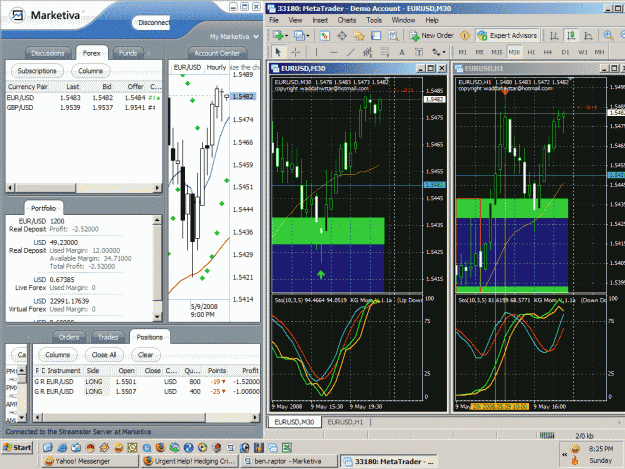Open the Account Center tab

pyautogui.click(x=217, y=53)
